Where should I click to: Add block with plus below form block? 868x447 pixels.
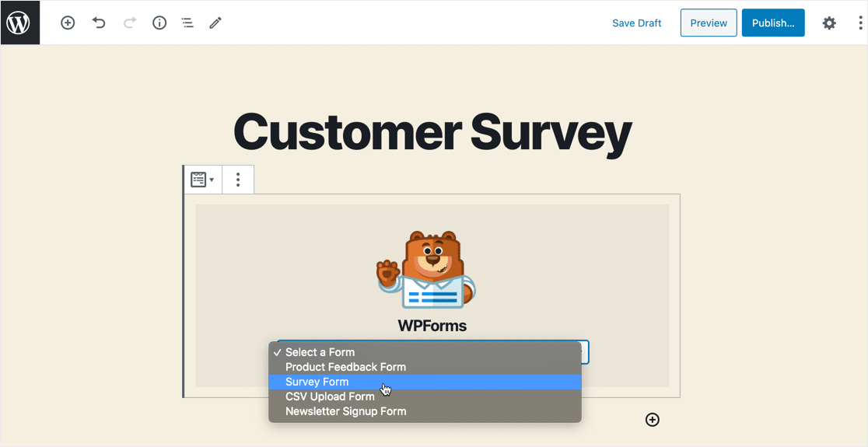pos(653,420)
